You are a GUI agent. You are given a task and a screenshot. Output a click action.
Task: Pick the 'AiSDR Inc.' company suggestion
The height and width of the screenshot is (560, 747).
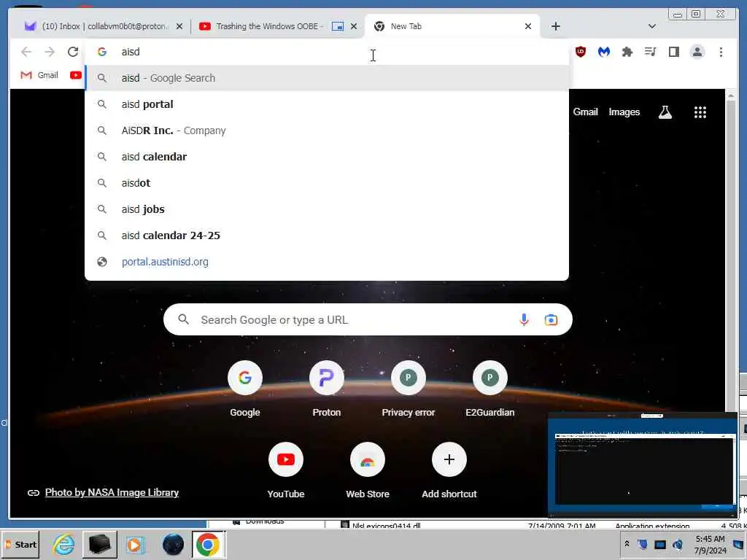pos(327,131)
